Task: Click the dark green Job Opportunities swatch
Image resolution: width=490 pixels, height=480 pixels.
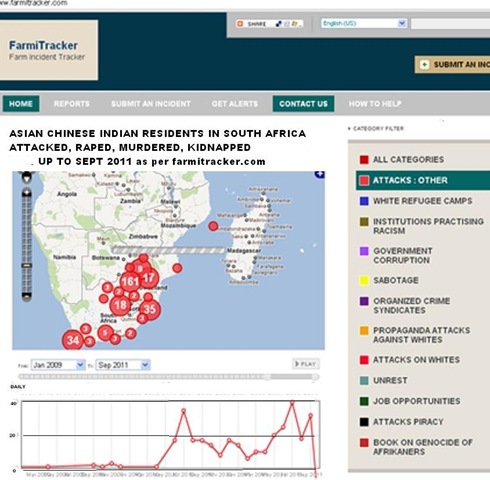Action: [x=364, y=401]
